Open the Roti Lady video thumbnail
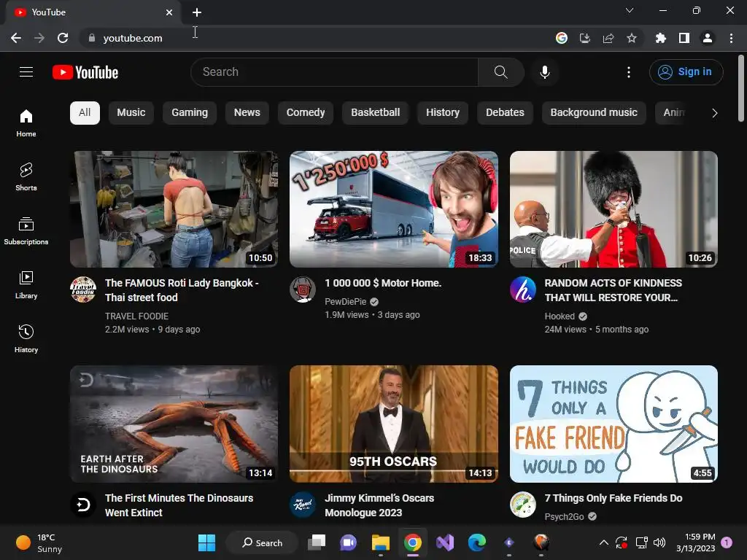The image size is (747, 560). pos(174,209)
